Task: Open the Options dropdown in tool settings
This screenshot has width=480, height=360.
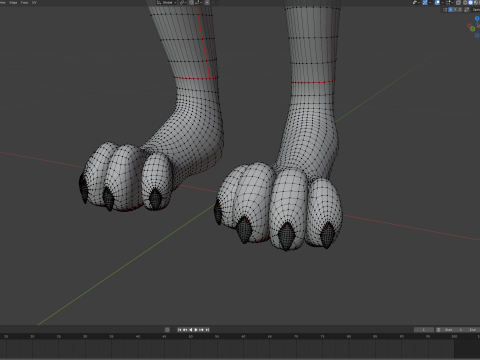Action: pos(476,9)
